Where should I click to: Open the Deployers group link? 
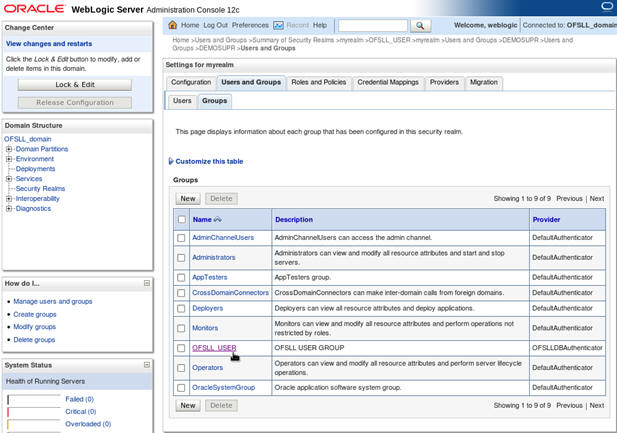click(x=207, y=308)
